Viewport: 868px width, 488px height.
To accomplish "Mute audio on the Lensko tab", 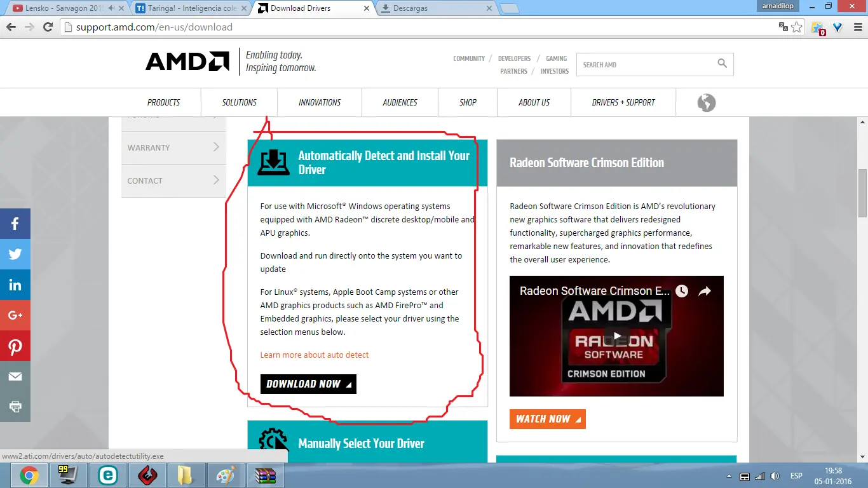I will tap(112, 8).
